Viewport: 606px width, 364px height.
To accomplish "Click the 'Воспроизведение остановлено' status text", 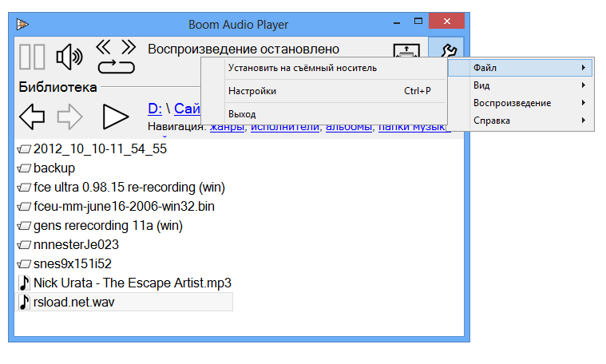I will pyautogui.click(x=244, y=49).
